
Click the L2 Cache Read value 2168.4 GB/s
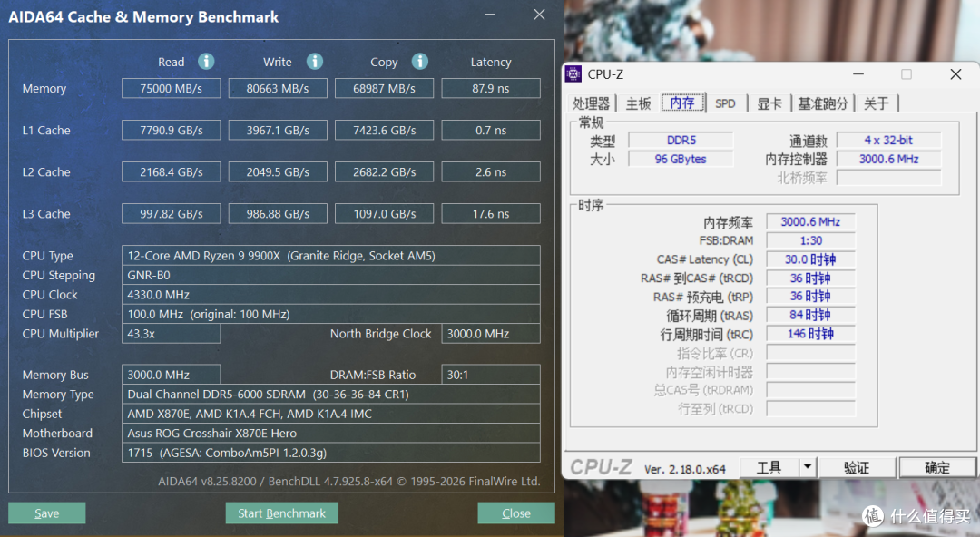point(171,172)
